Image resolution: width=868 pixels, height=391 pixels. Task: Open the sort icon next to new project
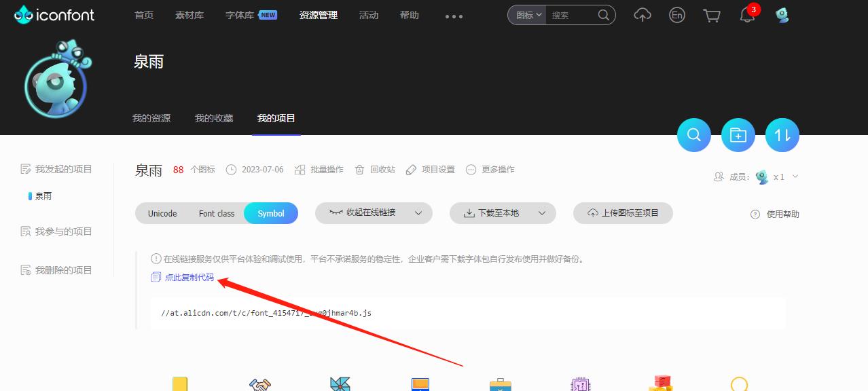click(x=782, y=135)
